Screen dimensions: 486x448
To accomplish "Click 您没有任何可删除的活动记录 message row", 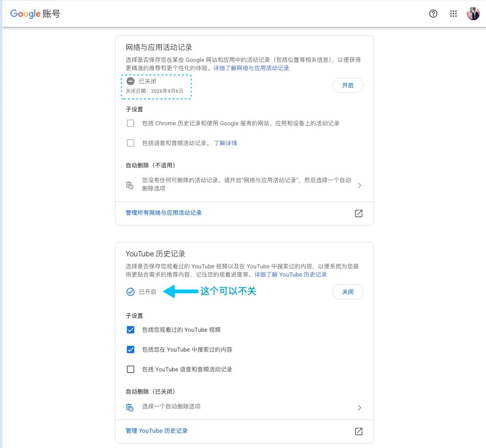I will [x=245, y=184].
